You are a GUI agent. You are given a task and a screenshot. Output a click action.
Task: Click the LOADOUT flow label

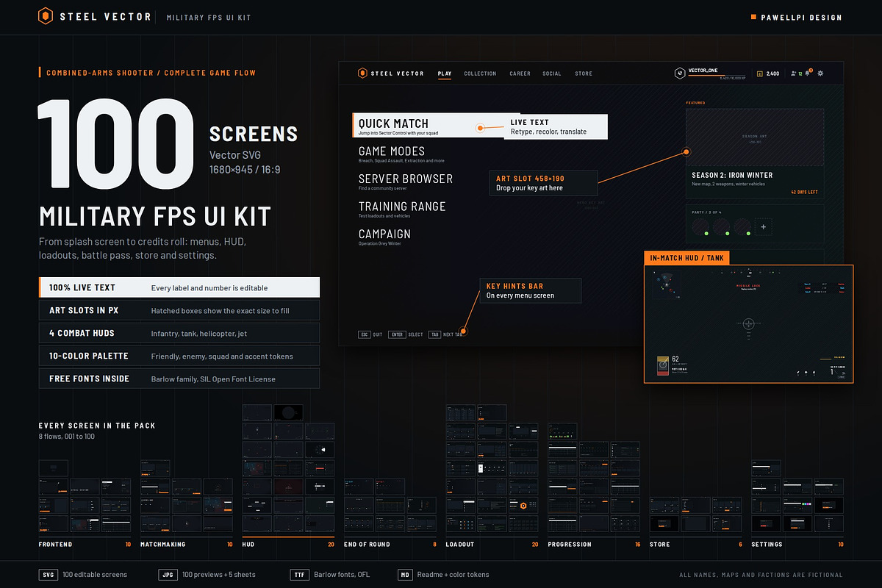point(460,545)
